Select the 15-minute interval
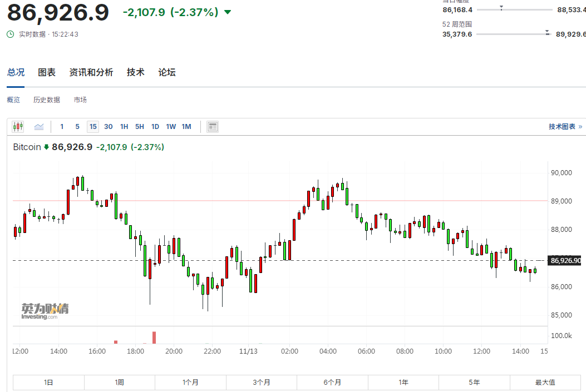586x392 pixels. coord(93,126)
